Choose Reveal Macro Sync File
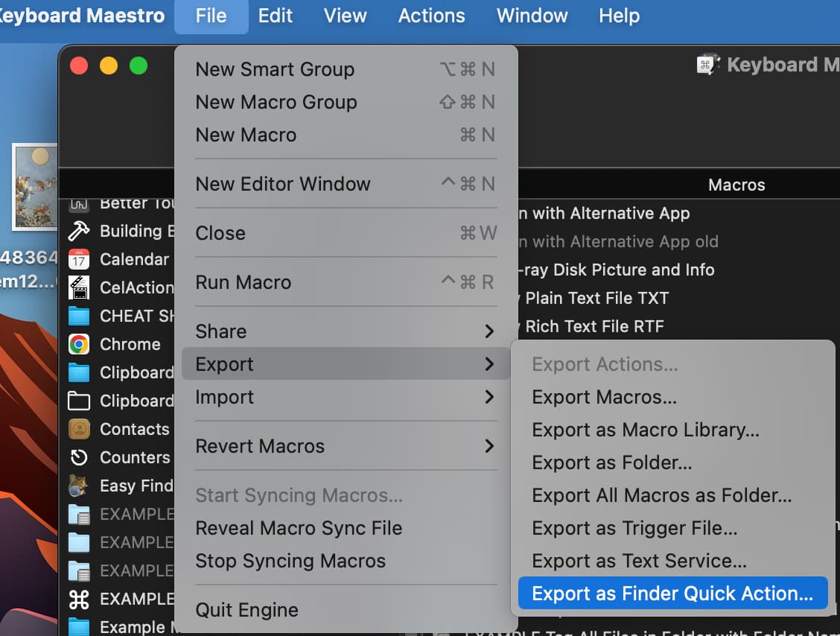The image size is (840, 636). pos(346,528)
